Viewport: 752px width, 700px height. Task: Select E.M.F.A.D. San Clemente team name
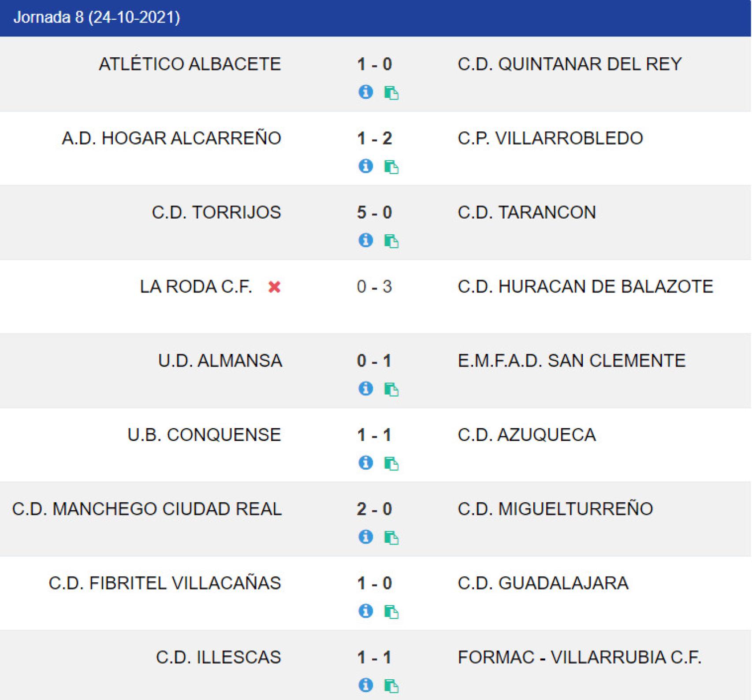click(572, 361)
